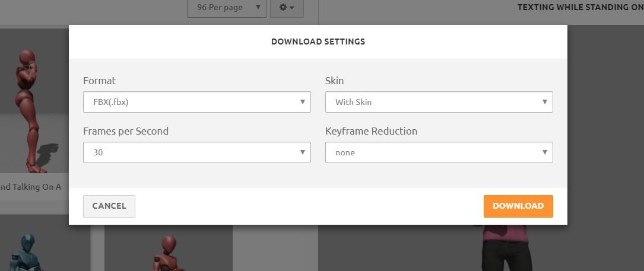The height and width of the screenshot is (271, 644).
Task: Click the Skin field label
Action: pos(334,81)
